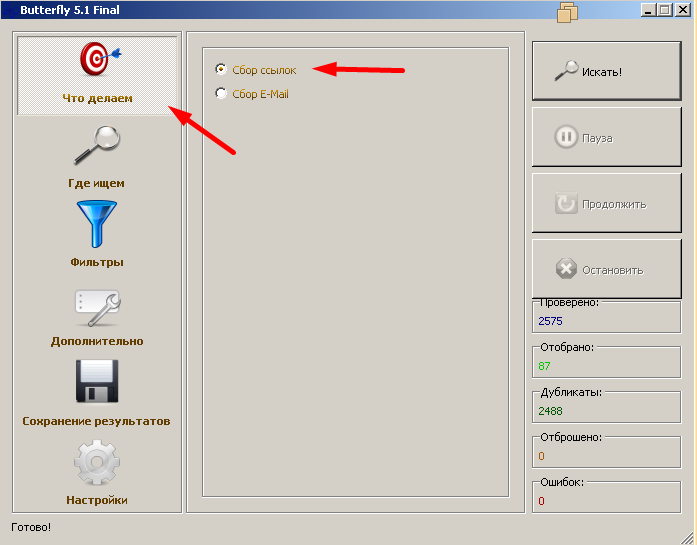Click the 'Готово!' status bar text
The image size is (697, 545).
point(31,527)
